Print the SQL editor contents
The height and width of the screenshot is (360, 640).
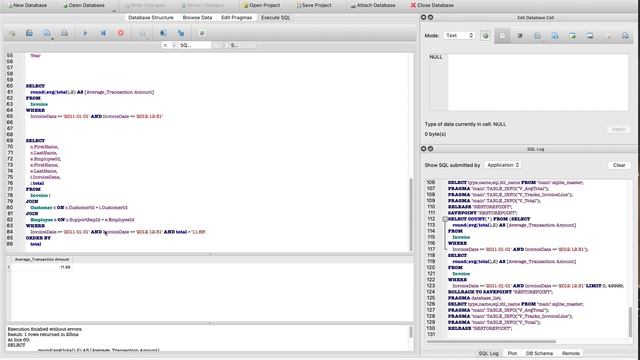tap(64, 33)
